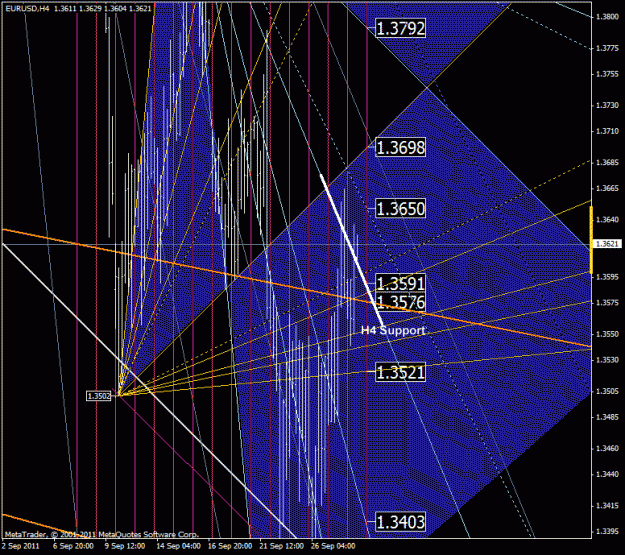The width and height of the screenshot is (625, 555).
Task: Click the 1.3395 value on price axis
Action: point(607,531)
